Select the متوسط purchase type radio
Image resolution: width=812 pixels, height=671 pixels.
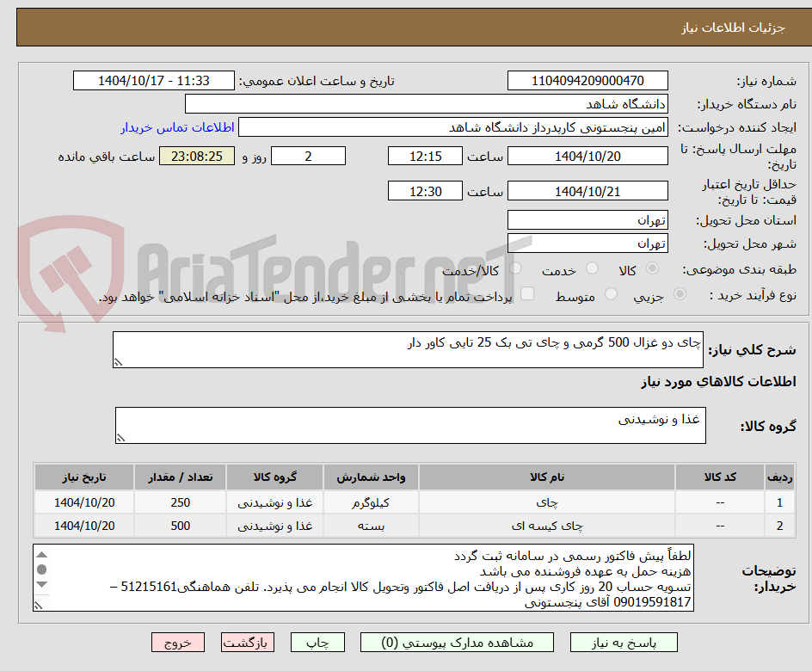point(611,294)
